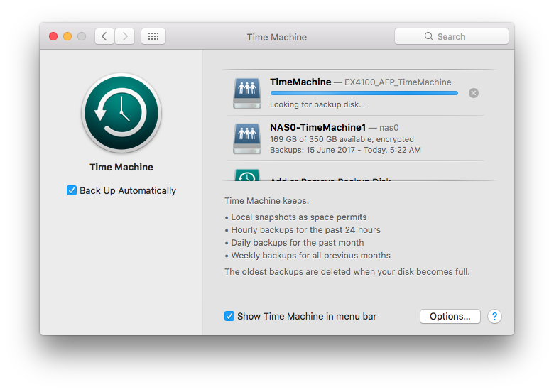Screen dimensions: 554x392
Task: Toggle Back Up Automatically checkbox
Action: coord(71,191)
